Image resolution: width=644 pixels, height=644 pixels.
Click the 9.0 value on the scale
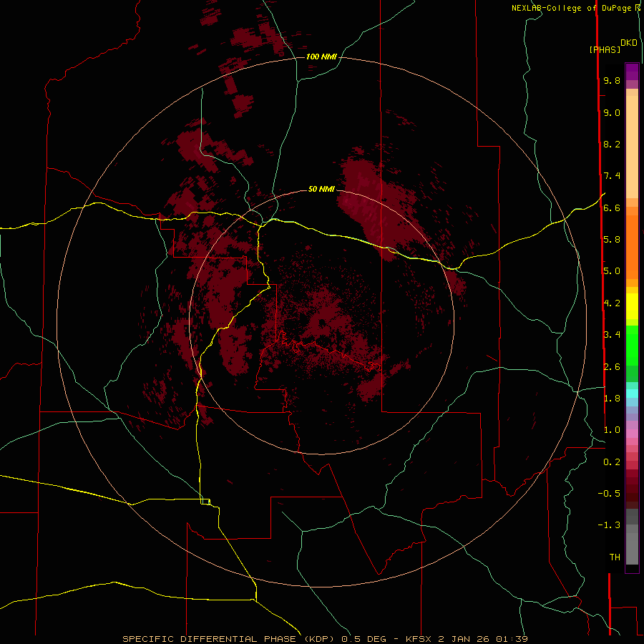click(x=612, y=112)
